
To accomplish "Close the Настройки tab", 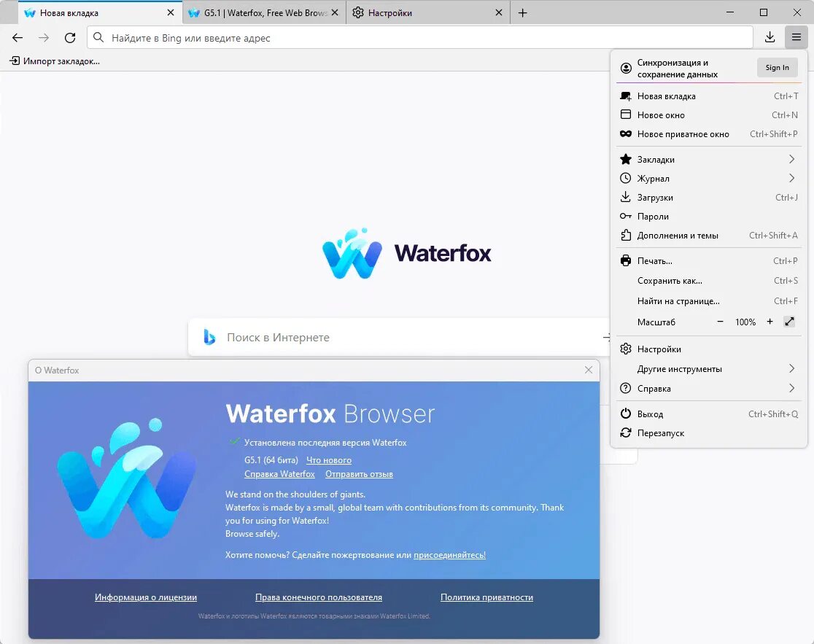I will pyautogui.click(x=498, y=12).
